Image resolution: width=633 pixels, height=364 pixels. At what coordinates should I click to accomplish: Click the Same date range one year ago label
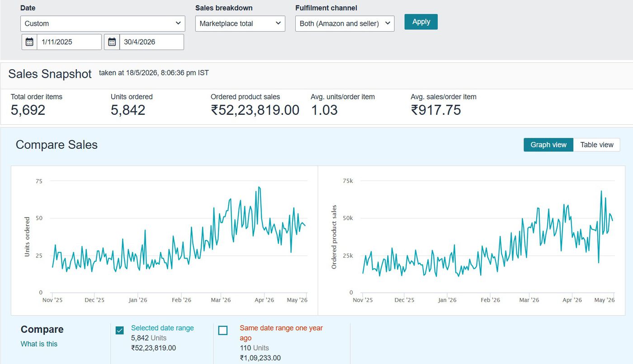click(281, 333)
